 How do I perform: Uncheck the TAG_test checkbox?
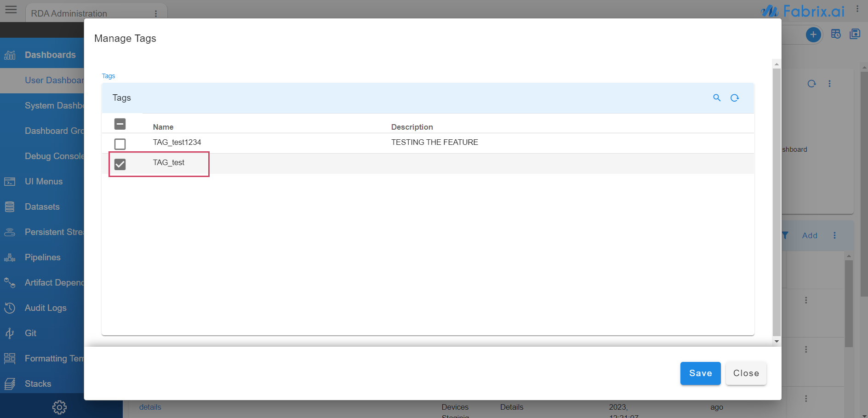tap(120, 164)
